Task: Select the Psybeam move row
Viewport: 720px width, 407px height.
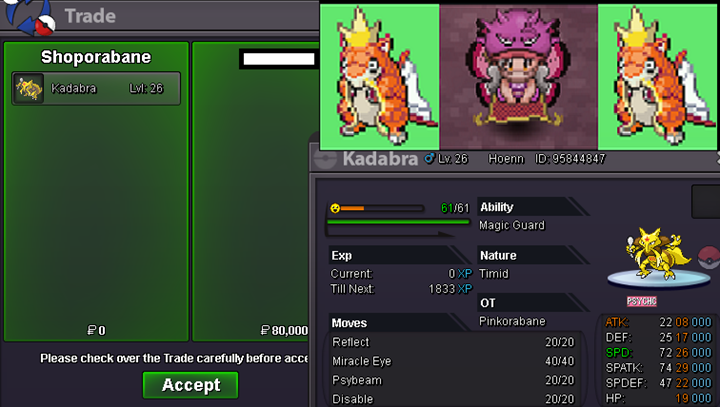Action: 453,380
